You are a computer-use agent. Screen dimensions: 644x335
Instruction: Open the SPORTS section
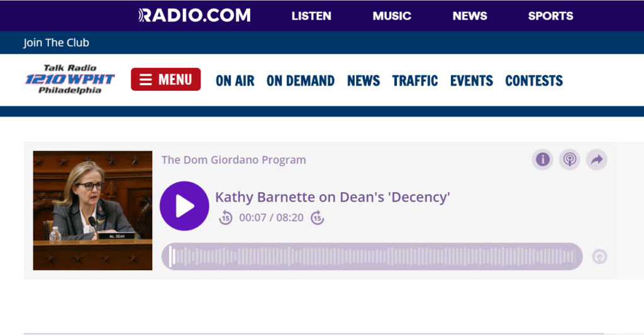click(x=550, y=16)
